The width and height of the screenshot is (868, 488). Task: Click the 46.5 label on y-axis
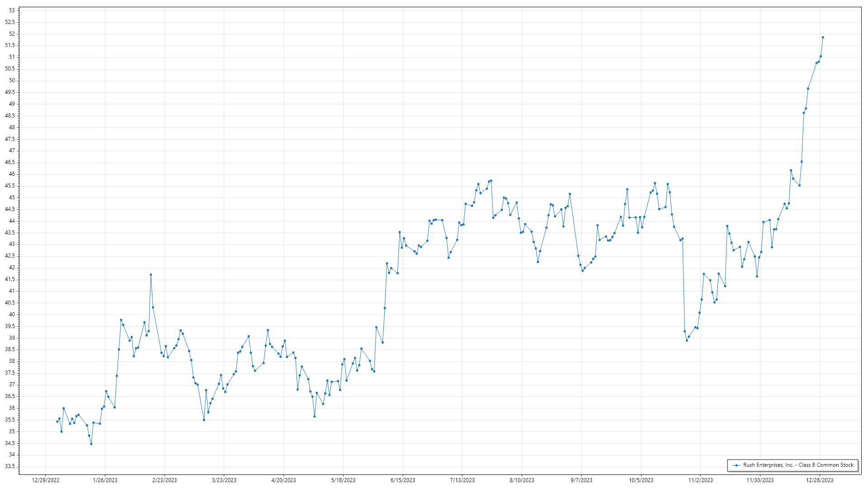10,162
